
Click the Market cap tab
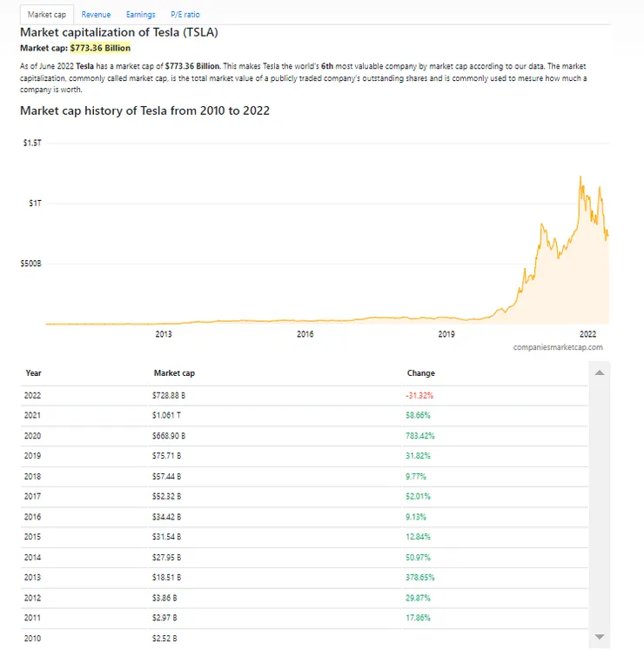pyautogui.click(x=47, y=15)
